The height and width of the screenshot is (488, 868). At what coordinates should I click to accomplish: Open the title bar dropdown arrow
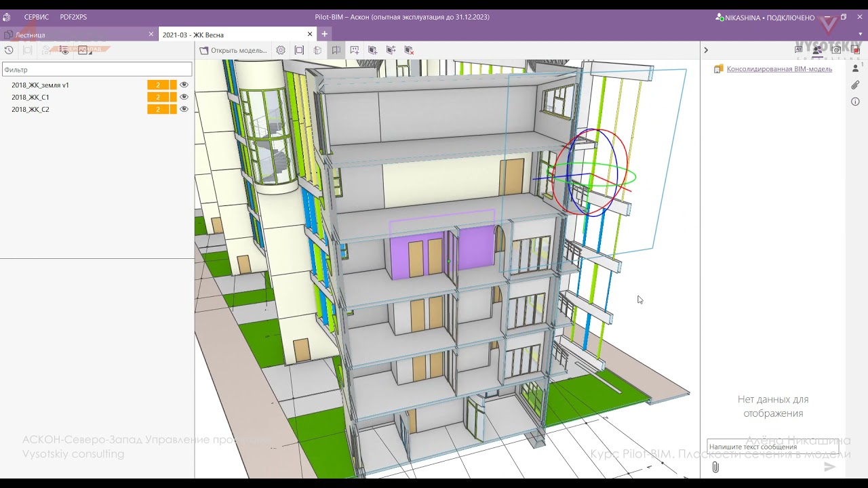[860, 34]
